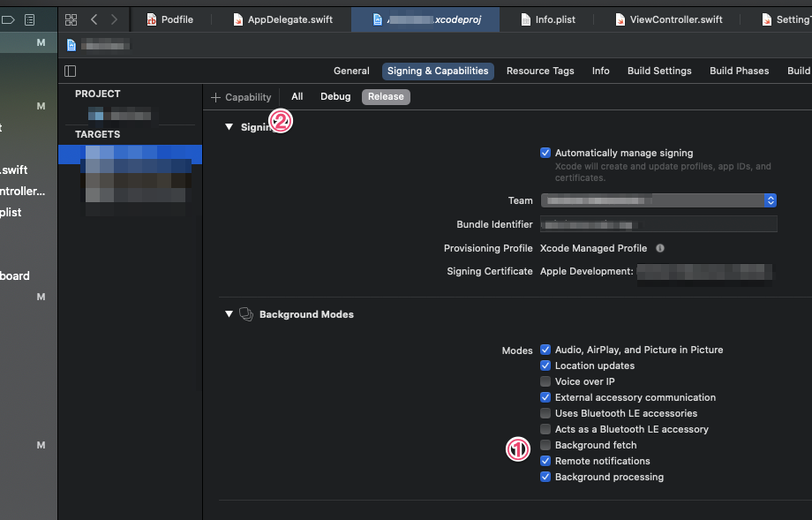Click the provisioning profile info icon
812x520 pixels.
tap(660, 248)
